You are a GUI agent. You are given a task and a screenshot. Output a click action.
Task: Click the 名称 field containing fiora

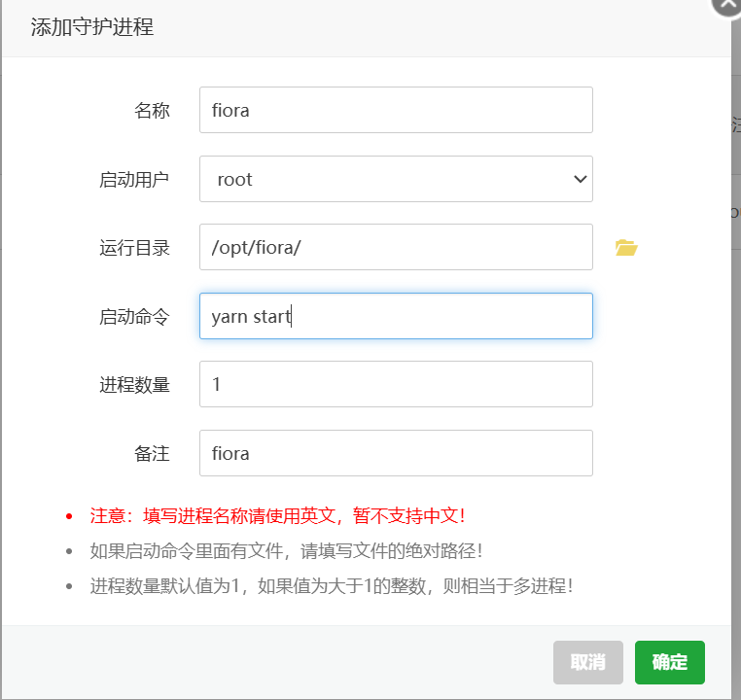click(x=396, y=110)
